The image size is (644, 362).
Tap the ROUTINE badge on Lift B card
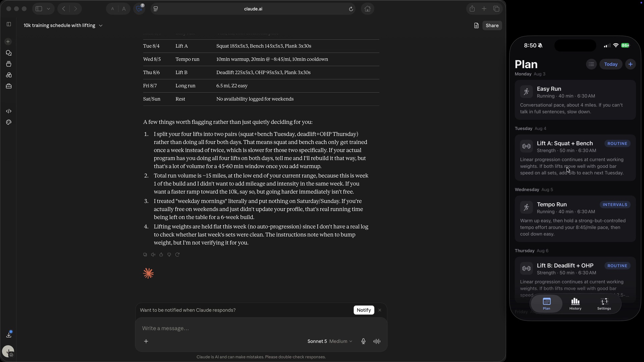[x=617, y=266]
